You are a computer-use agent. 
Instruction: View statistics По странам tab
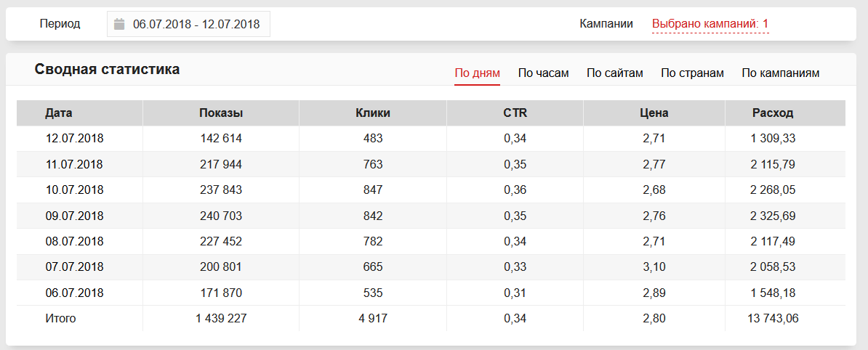coord(692,73)
